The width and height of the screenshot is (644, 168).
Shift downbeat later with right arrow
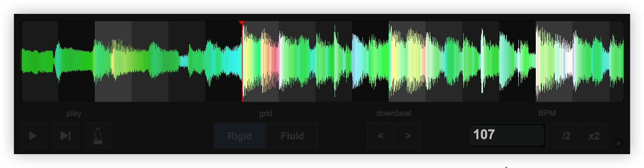pos(408,136)
